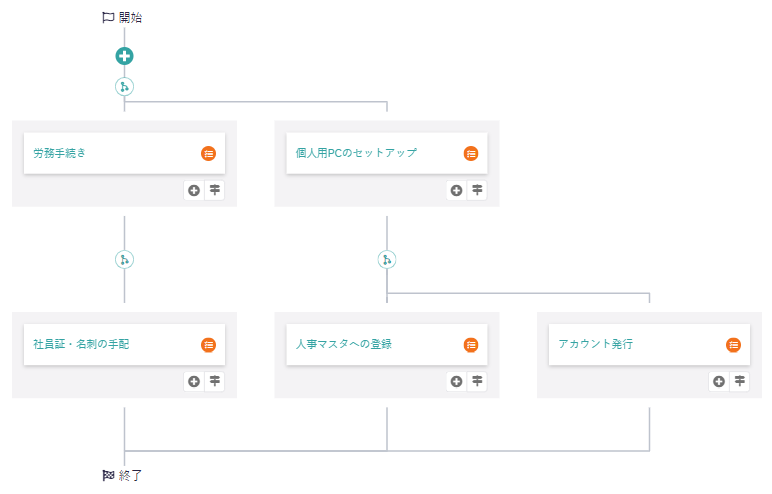Click the plus button under 個人用PCのセットアップ card
This screenshot has width=772, height=494.
point(456,190)
